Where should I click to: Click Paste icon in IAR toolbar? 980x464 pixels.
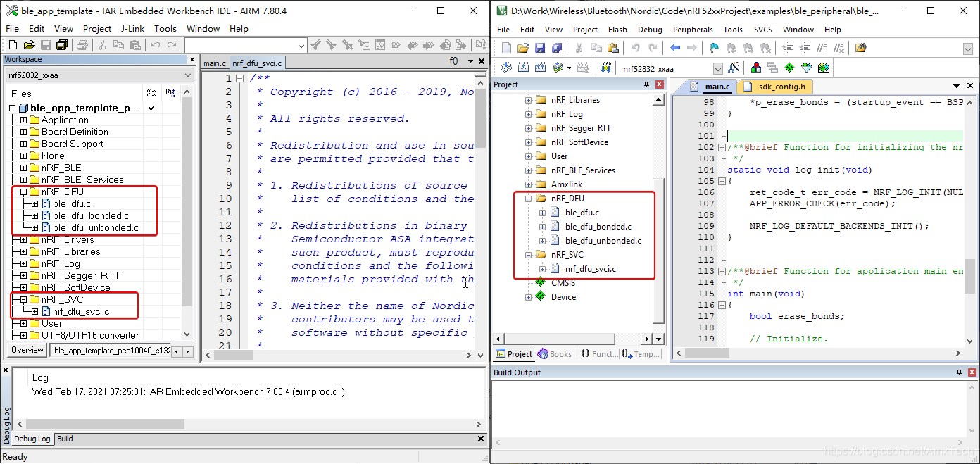coord(134,45)
